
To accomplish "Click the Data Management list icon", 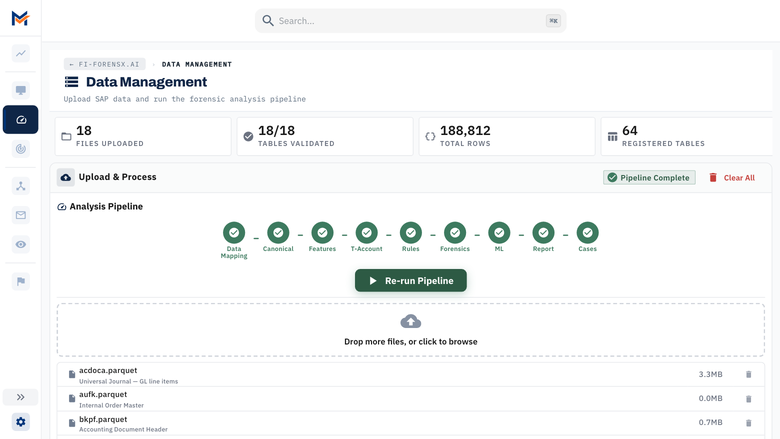I will 72,82.
